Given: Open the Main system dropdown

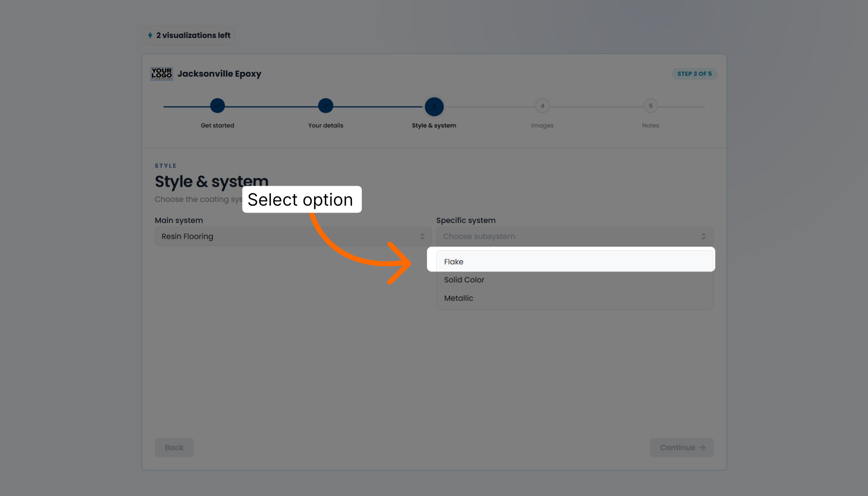Looking at the screenshot, I should coord(293,236).
